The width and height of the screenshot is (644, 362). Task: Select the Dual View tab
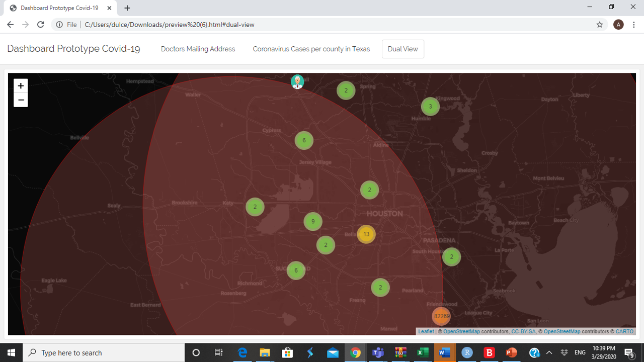pos(403,49)
